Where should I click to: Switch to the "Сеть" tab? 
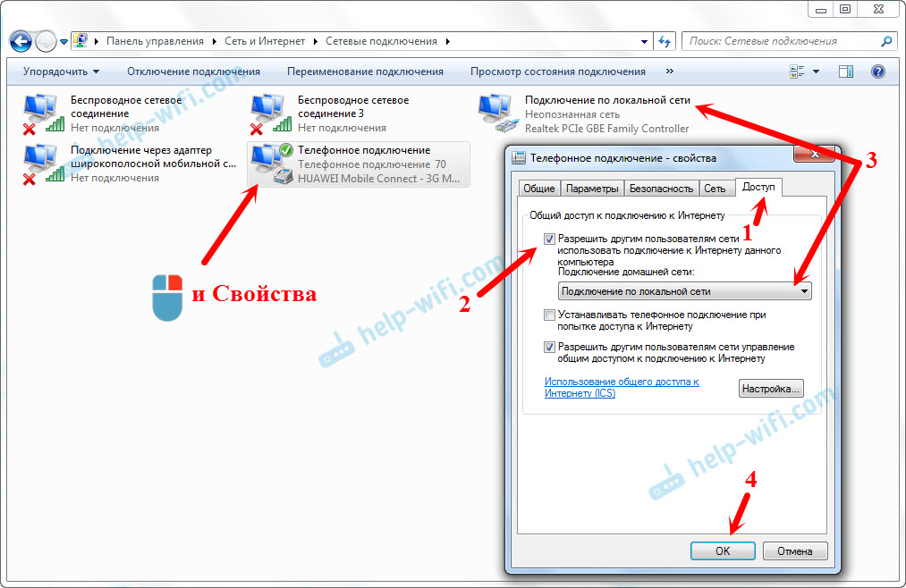[x=715, y=189]
